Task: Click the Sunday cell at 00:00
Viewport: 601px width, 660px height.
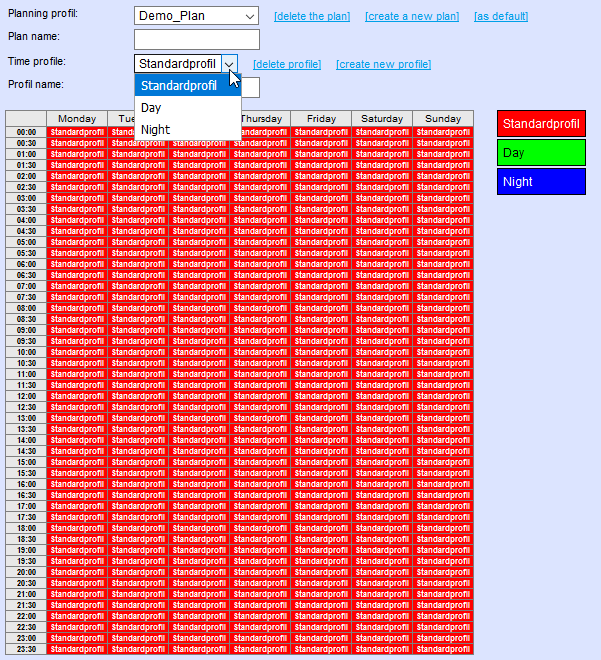Action: click(x=443, y=132)
